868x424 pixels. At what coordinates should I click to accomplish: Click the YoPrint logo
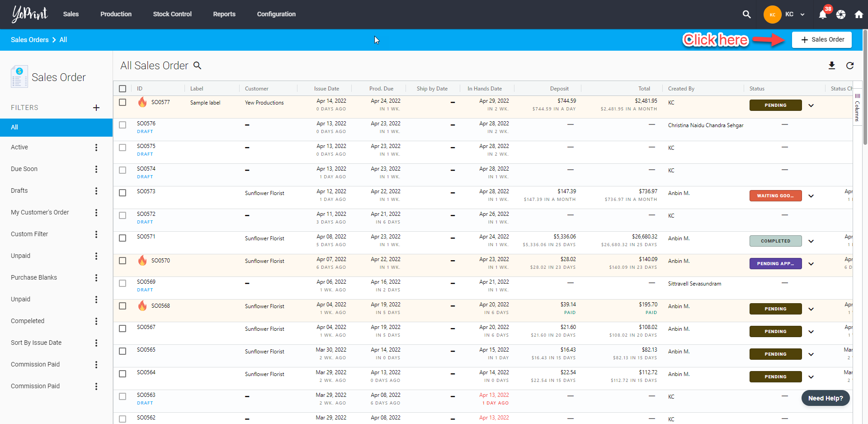coord(29,14)
